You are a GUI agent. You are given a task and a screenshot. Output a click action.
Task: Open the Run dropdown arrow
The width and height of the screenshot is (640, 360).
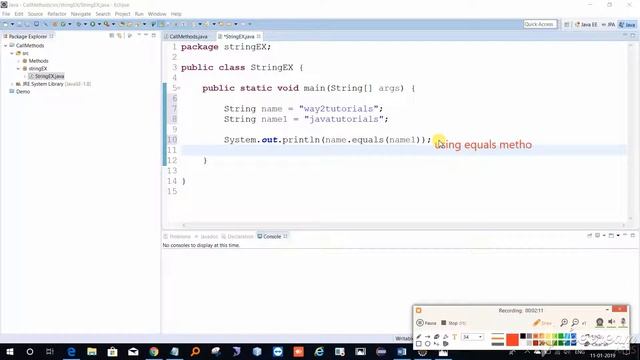99,24
